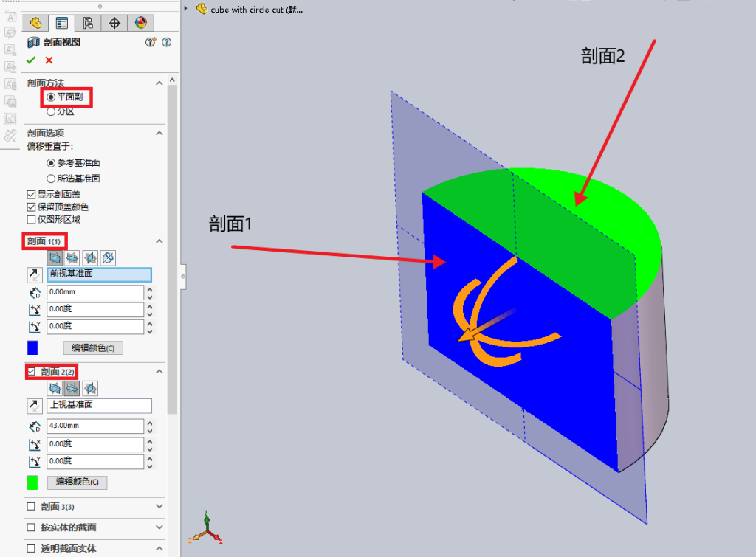
Task: Open the DisplayManager color-wheel tab
Action: tap(141, 23)
